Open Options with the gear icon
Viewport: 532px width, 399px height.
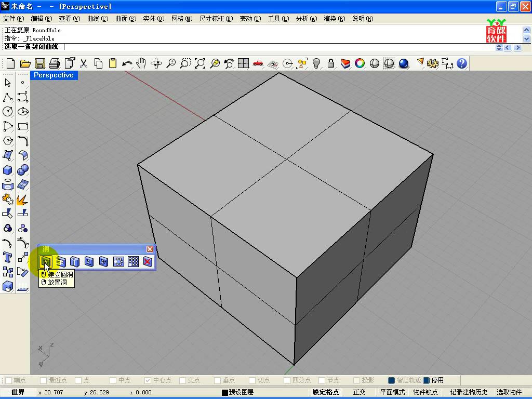click(x=432, y=63)
